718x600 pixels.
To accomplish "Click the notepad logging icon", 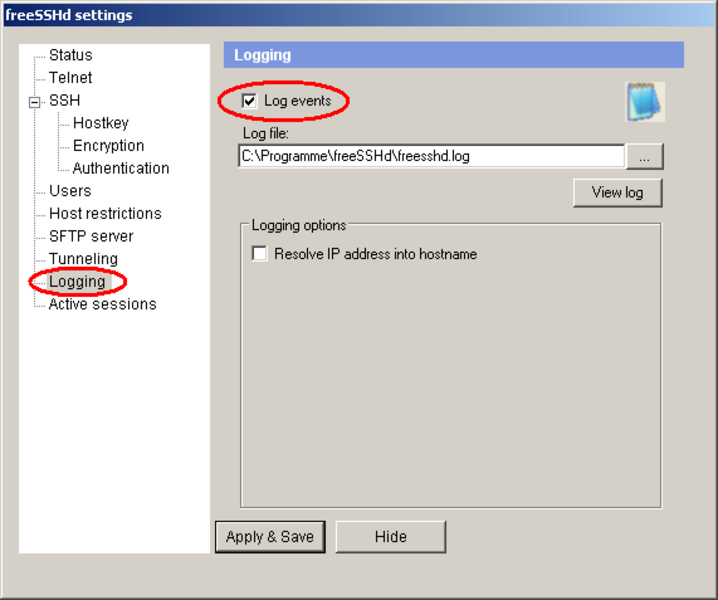I will 645,102.
